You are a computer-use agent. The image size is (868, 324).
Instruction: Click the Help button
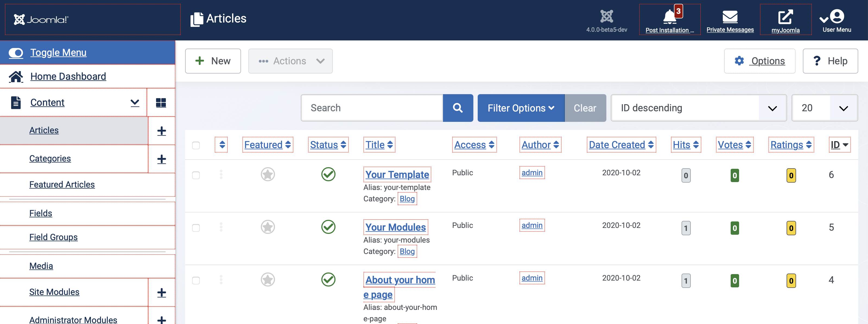(830, 61)
